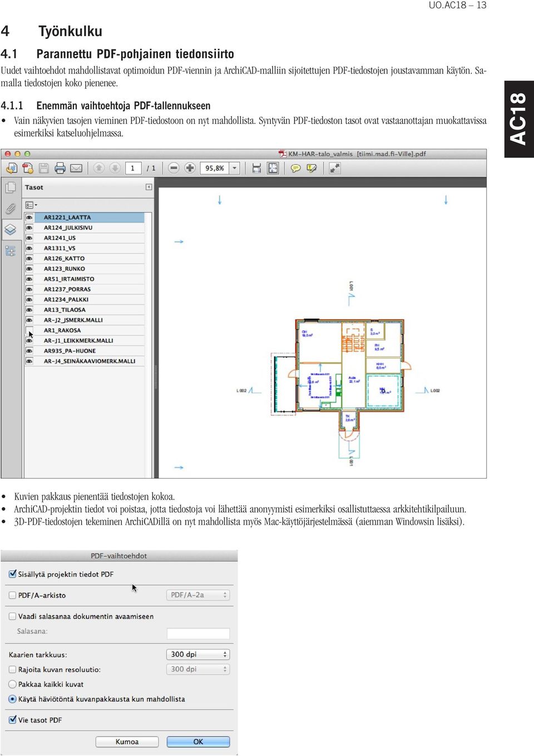Click the Tasot panel heading text
Image resolution: width=534 pixels, height=756 pixels.
[x=34, y=187]
